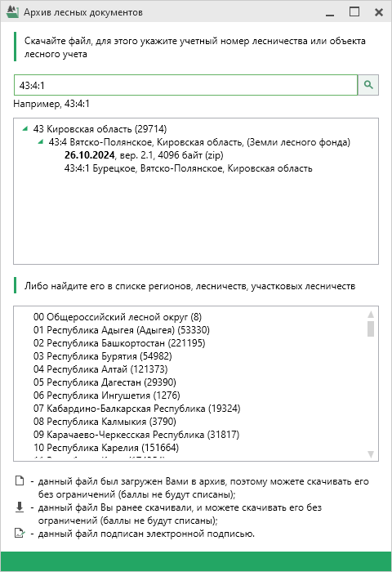Select 43:4:1 Бурецкое forestry entry
This screenshot has height=572, width=392.
pyautogui.click(x=188, y=168)
